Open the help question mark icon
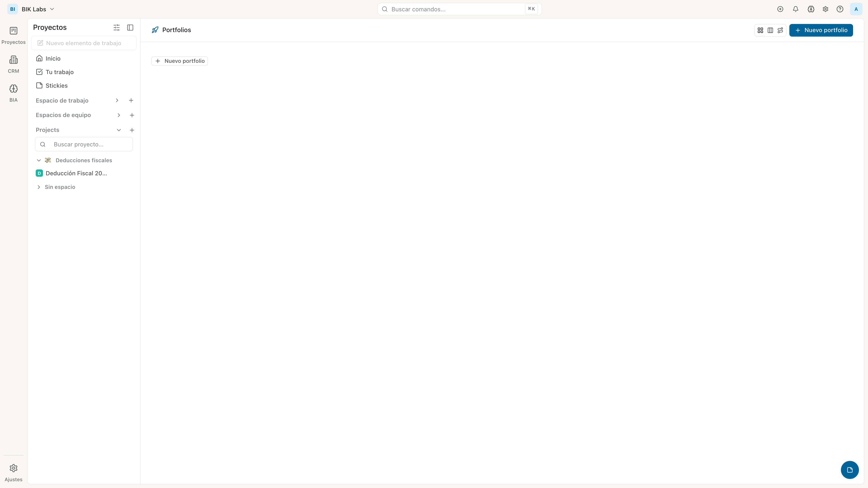The height and width of the screenshot is (488, 868). [x=840, y=9]
